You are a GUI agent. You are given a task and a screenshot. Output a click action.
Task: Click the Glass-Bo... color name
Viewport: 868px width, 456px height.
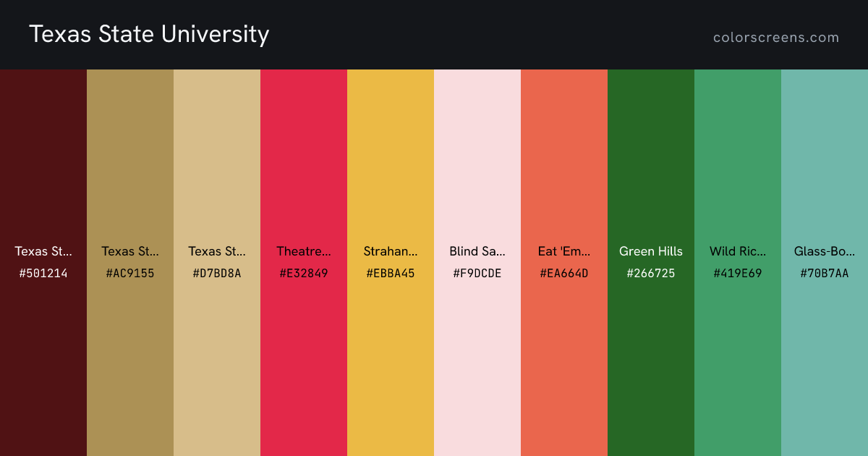825,251
